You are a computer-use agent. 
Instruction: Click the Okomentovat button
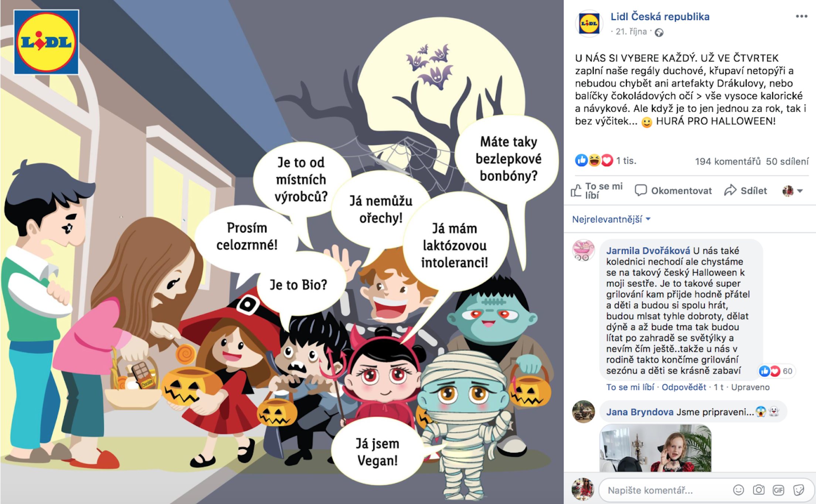tap(673, 191)
